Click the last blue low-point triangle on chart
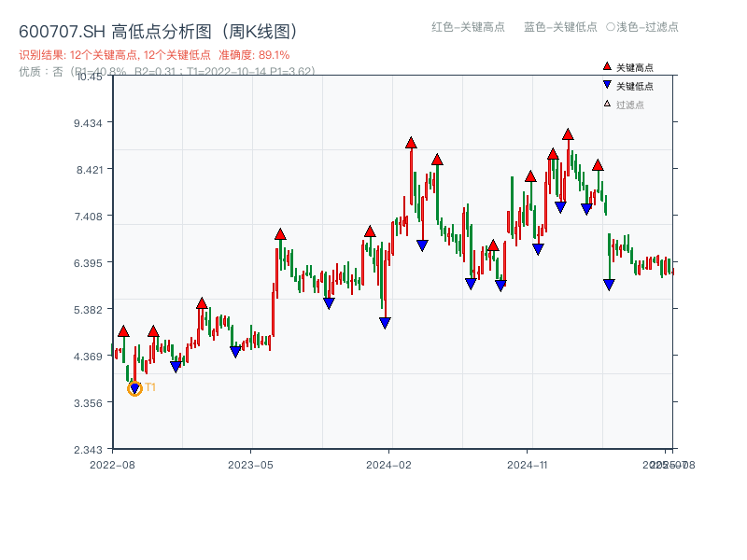This screenshot has width=747, height=560. (x=609, y=285)
